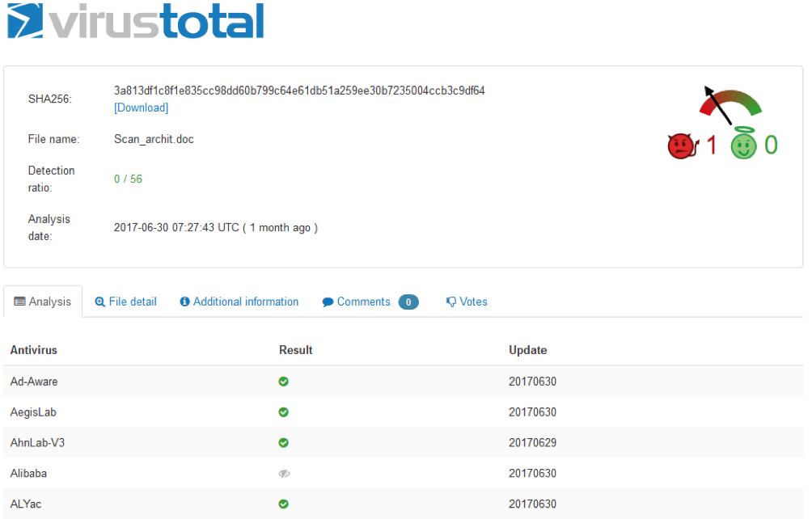The width and height of the screenshot is (812, 519).
Task: Click the Result column header
Action: coord(296,350)
